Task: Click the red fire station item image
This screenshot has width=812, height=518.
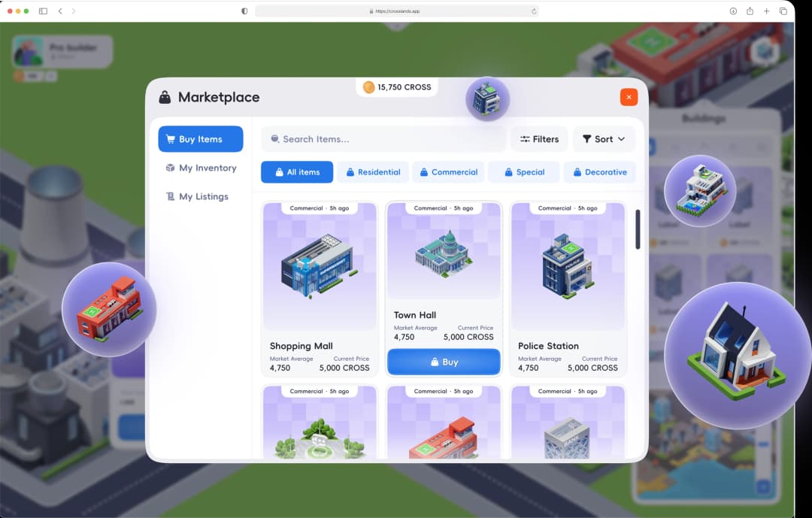Action: (x=444, y=438)
